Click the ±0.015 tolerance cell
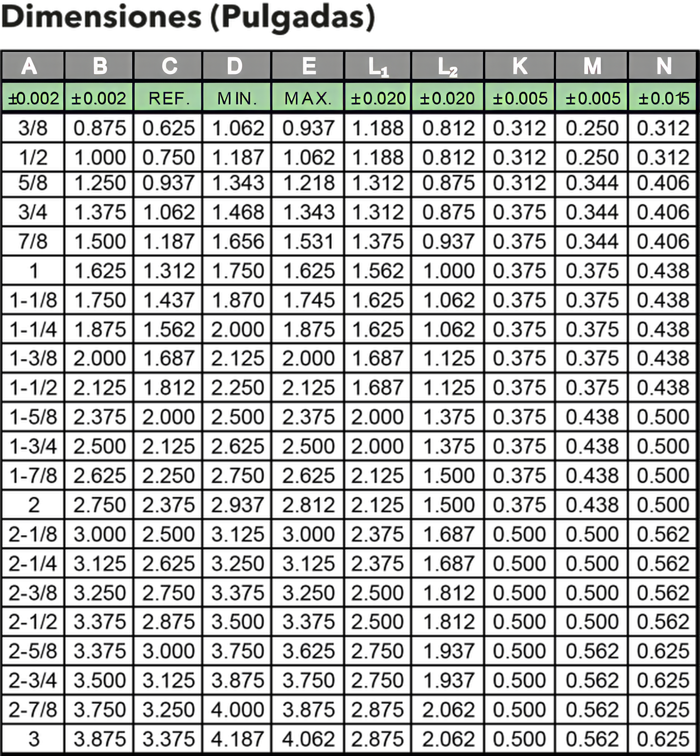This screenshot has width=700, height=756. [x=663, y=98]
